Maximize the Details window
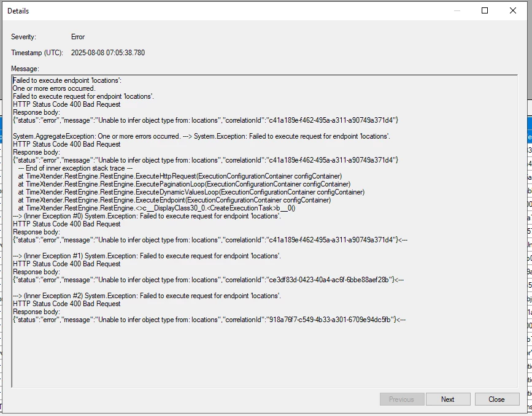Viewport: 532px width, 416px height. coord(485,10)
